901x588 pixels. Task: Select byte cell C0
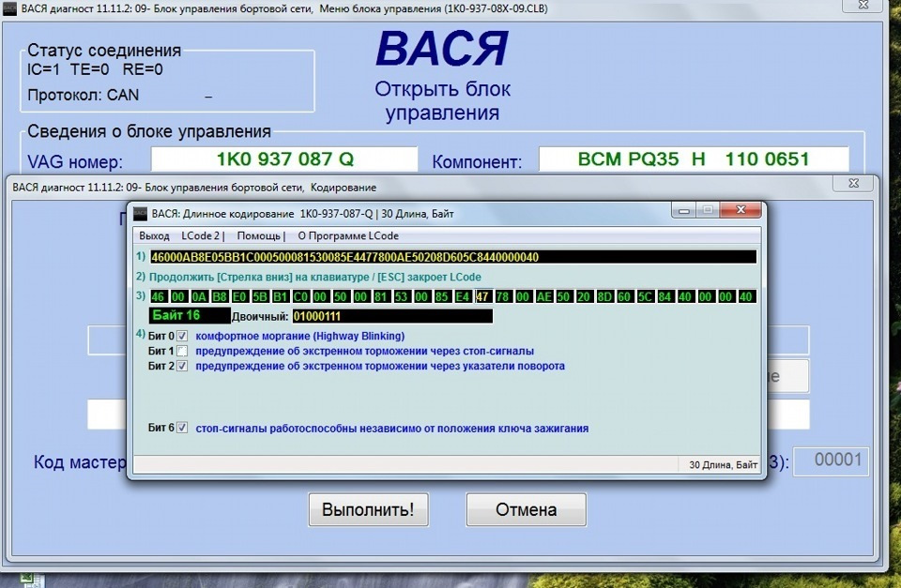[x=300, y=297]
